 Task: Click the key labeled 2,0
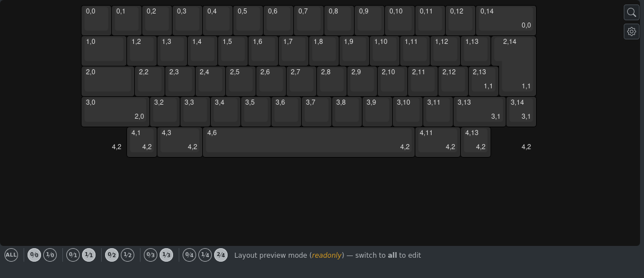(x=107, y=81)
